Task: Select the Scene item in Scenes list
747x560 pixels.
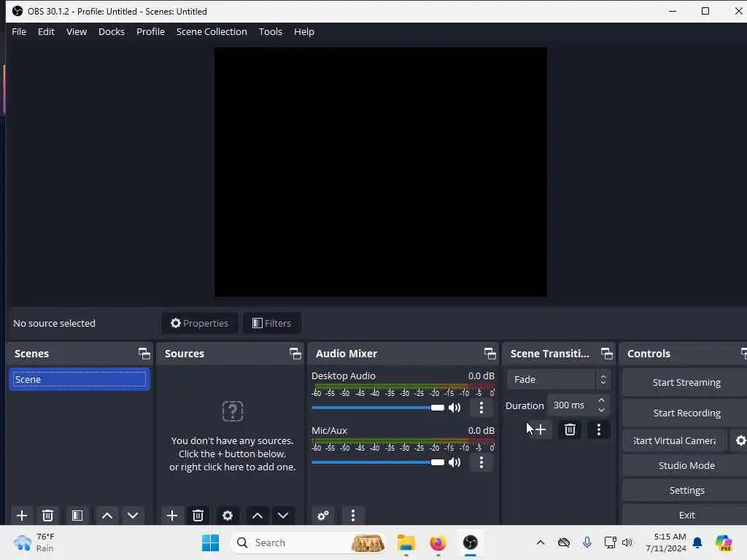Action: click(79, 379)
